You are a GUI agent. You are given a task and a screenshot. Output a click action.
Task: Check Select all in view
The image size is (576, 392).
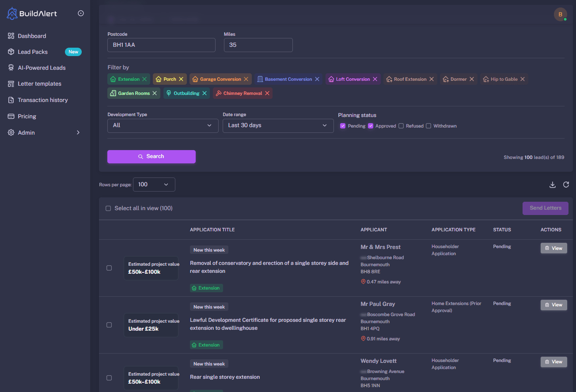[108, 208]
